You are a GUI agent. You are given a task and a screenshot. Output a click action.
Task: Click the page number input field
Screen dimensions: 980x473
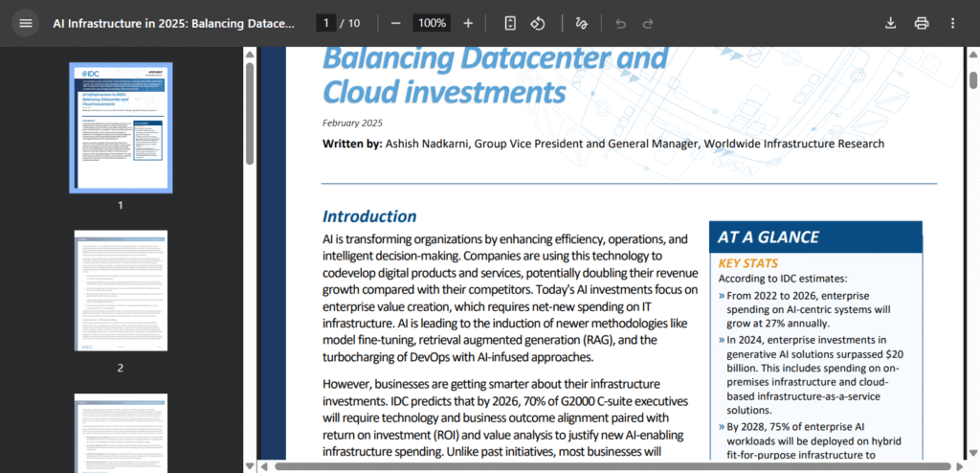coord(326,23)
